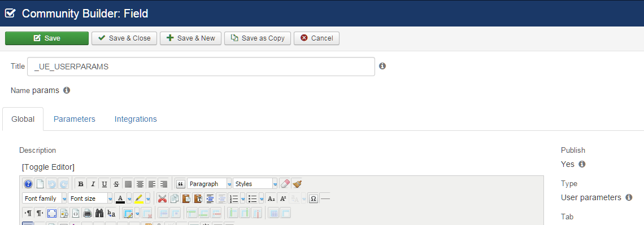Click the [Toggle Editor] link
Image resolution: width=644 pixels, height=225 pixels.
[48, 167]
